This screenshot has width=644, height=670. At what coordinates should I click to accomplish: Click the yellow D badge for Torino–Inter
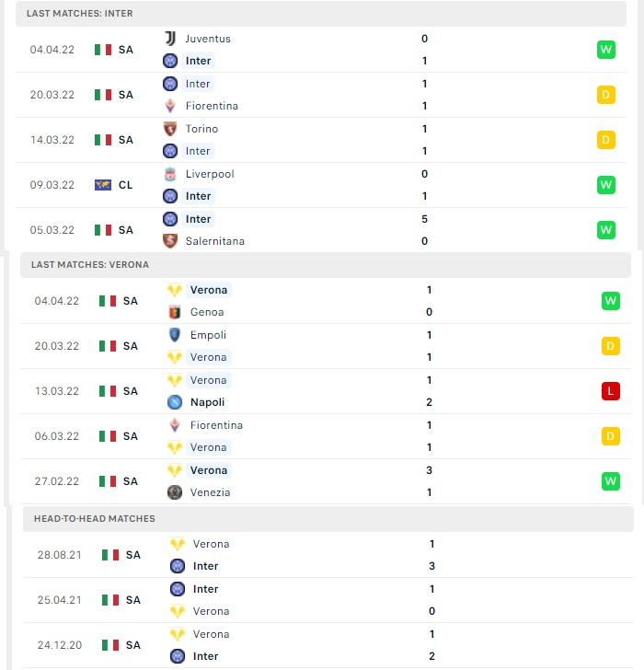(606, 140)
